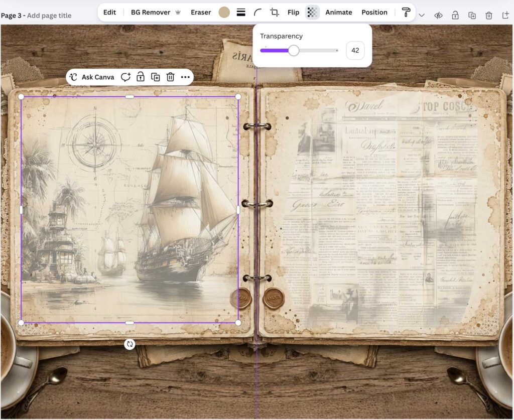Activate the crop tool icon
514x420 pixels.
pyautogui.click(x=275, y=13)
